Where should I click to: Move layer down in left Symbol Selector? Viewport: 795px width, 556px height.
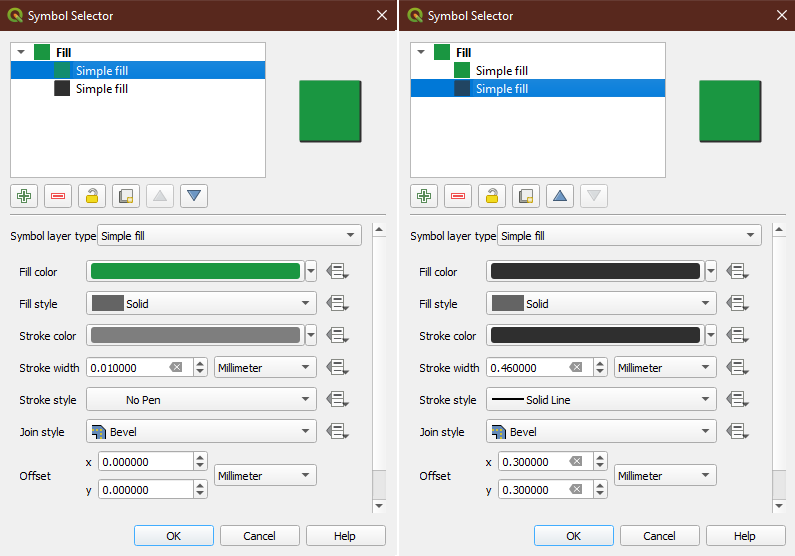194,196
